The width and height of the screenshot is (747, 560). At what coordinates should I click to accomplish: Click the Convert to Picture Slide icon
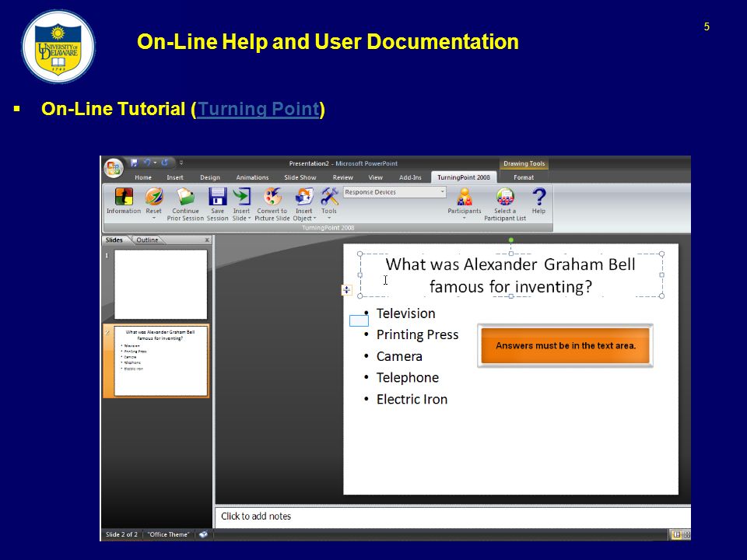tap(272, 197)
